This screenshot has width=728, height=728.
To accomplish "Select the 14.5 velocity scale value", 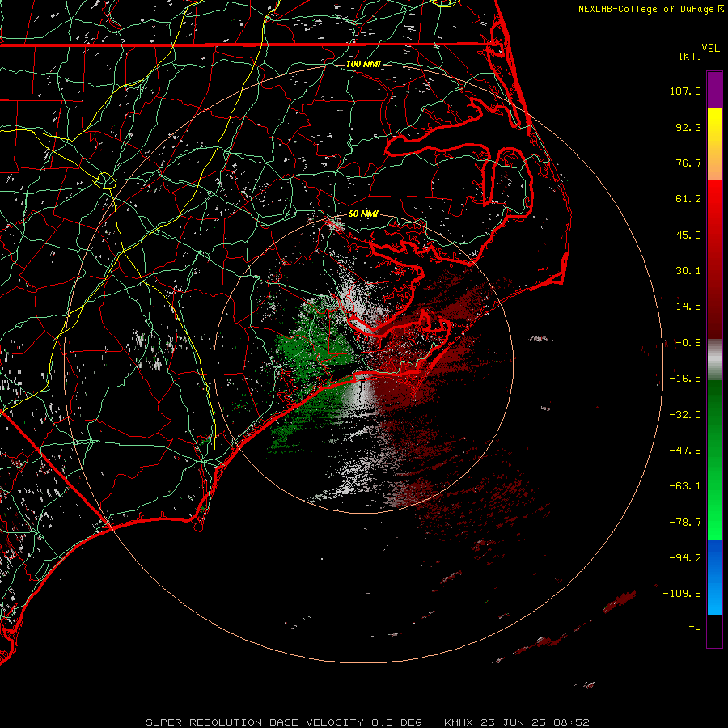I will (x=688, y=307).
